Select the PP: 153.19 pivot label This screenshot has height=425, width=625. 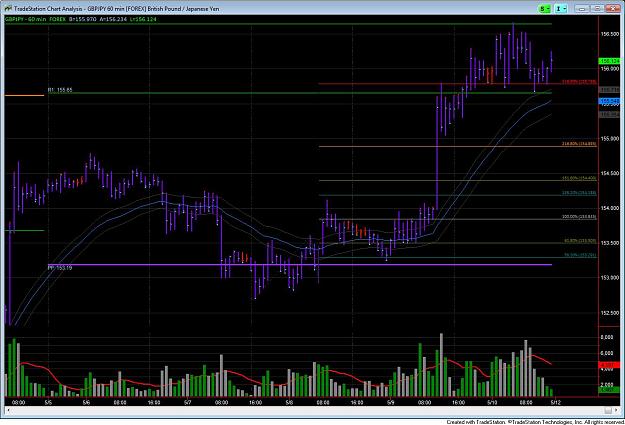60,268
